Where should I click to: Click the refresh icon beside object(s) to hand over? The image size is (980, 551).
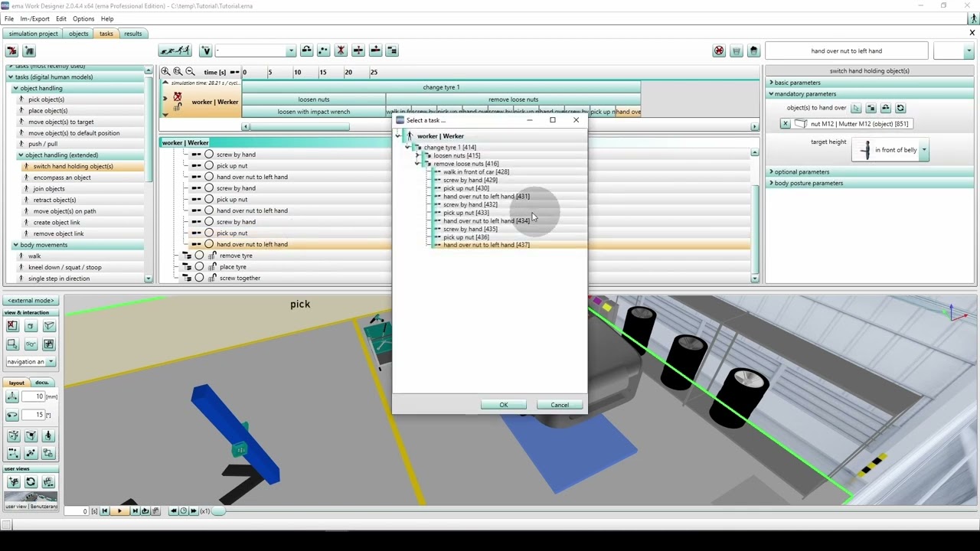(900, 108)
